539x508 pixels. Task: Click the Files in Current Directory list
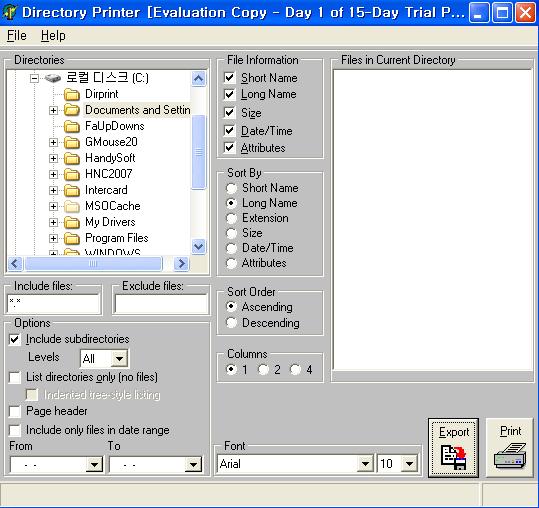point(432,220)
